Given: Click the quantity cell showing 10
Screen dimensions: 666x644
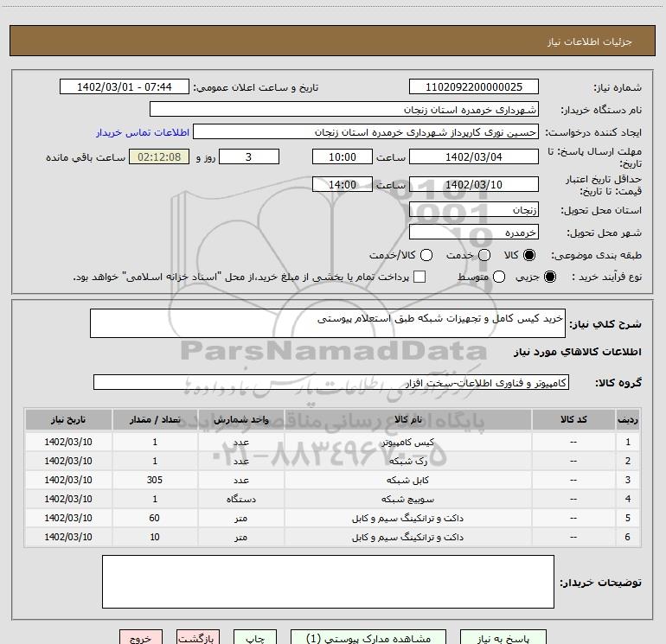Looking at the screenshot, I should click(155, 537).
